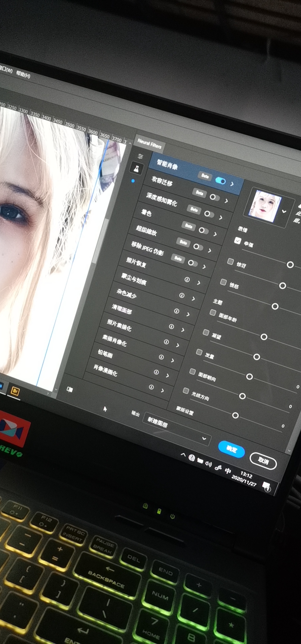Enable the 妆容迁移 filter toggle

coord(215,197)
